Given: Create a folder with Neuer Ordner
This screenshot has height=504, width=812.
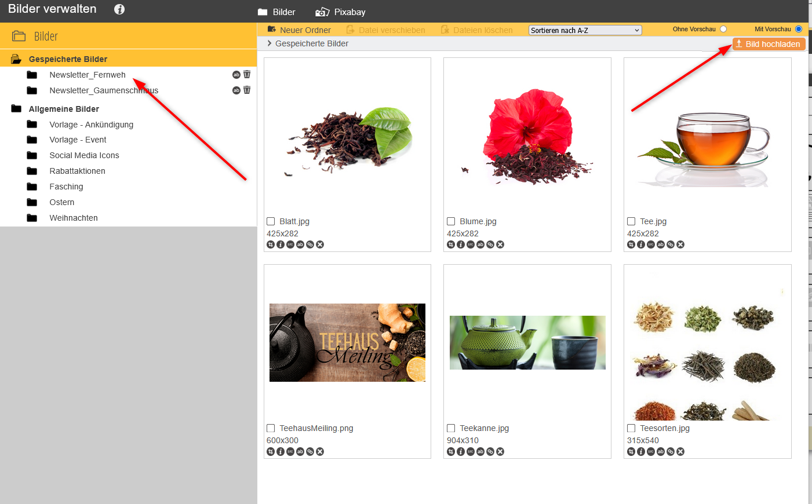Looking at the screenshot, I should pos(299,30).
